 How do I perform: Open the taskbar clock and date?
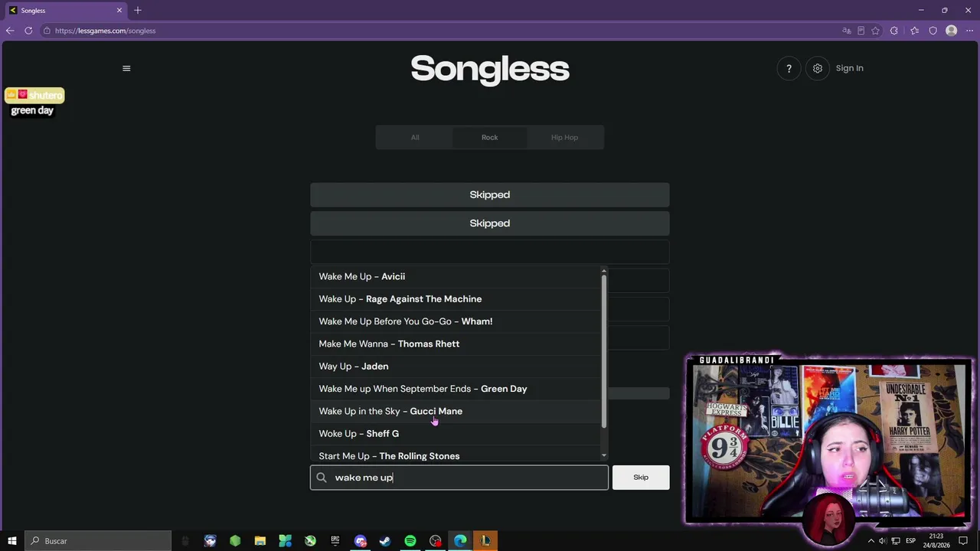click(937, 541)
